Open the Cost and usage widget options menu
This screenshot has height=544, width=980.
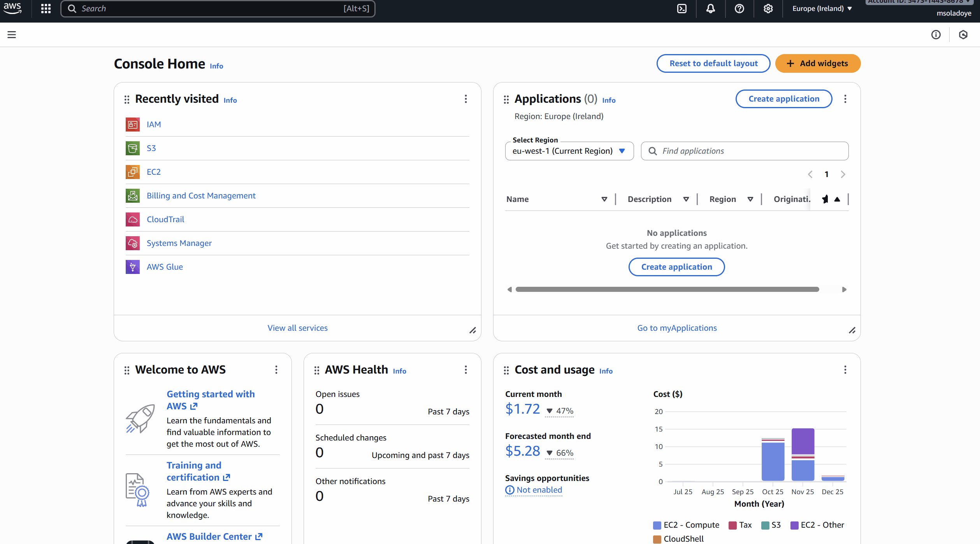point(845,370)
